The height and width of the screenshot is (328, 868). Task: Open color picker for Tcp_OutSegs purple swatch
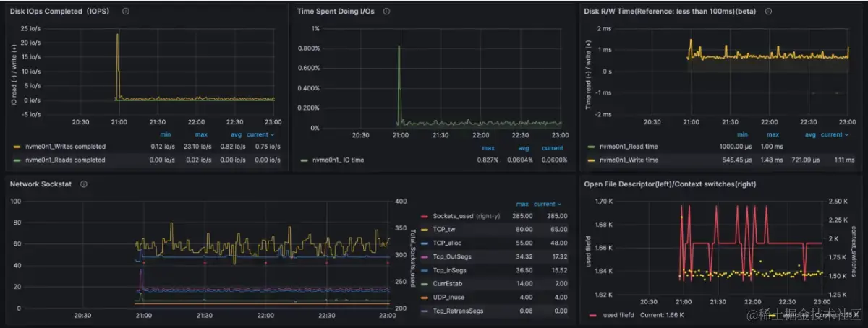[x=425, y=257]
